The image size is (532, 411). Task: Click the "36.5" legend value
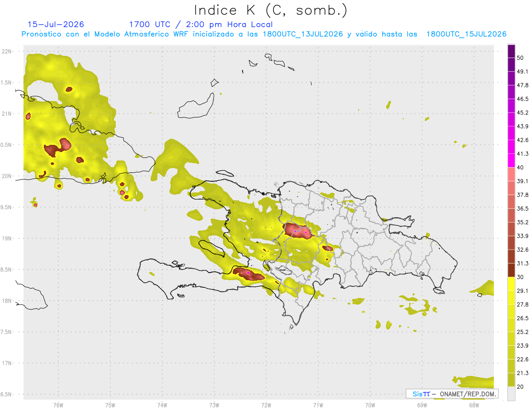pos(523,208)
